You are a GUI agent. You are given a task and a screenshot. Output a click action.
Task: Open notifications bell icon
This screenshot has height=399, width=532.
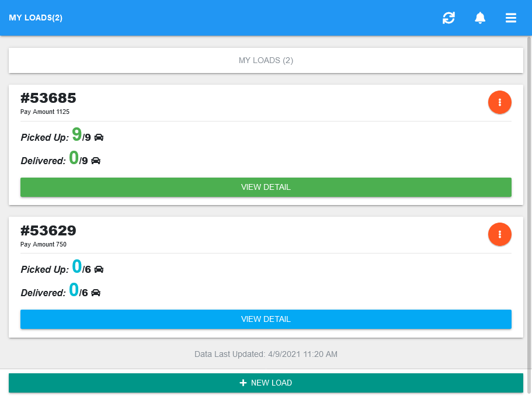coord(480,18)
